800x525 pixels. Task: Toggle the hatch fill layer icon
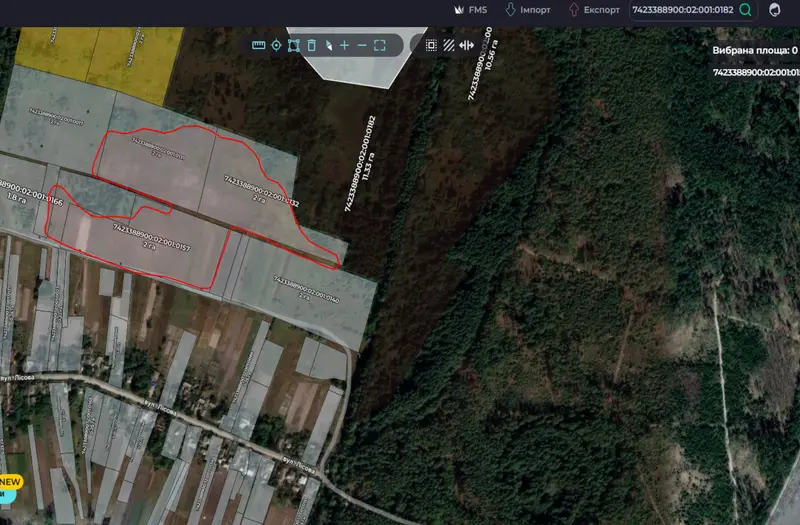coord(448,45)
